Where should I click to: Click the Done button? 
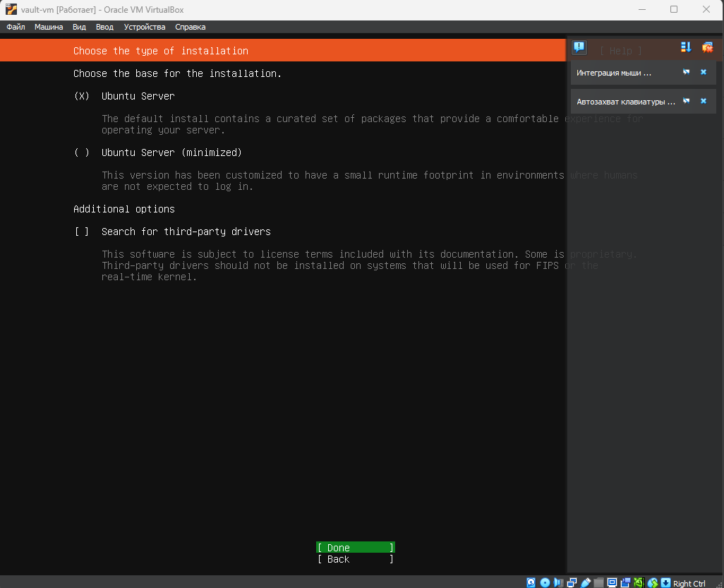[356, 547]
